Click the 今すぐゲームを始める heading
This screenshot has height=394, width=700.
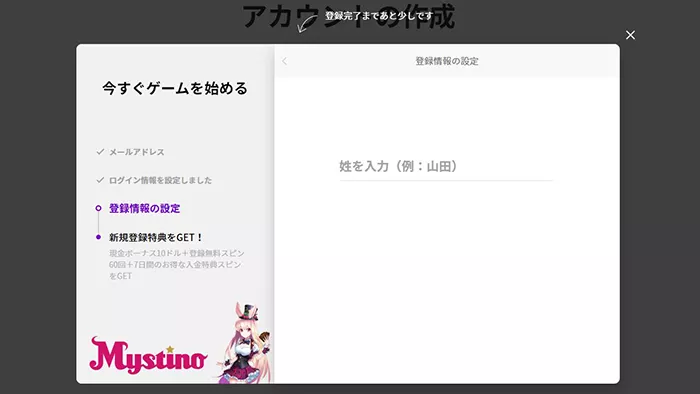(175, 88)
